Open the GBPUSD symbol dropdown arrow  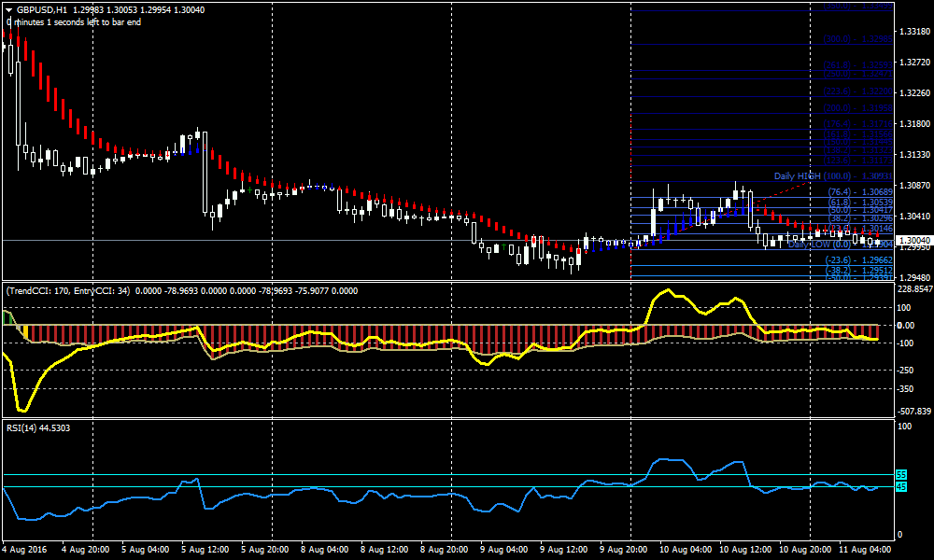point(9,10)
